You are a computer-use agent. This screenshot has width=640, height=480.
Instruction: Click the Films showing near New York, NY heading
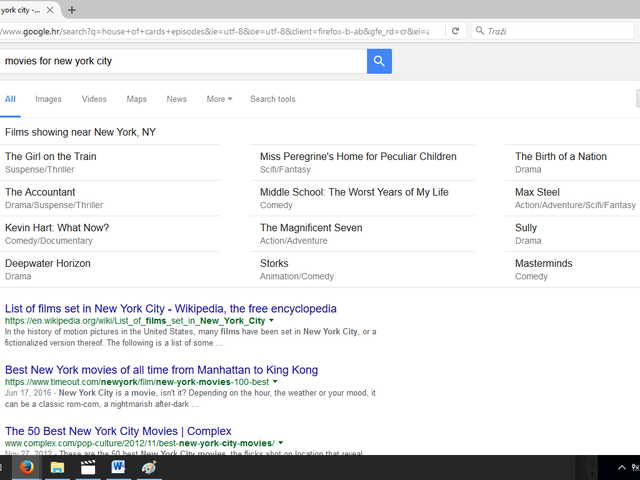(80, 132)
